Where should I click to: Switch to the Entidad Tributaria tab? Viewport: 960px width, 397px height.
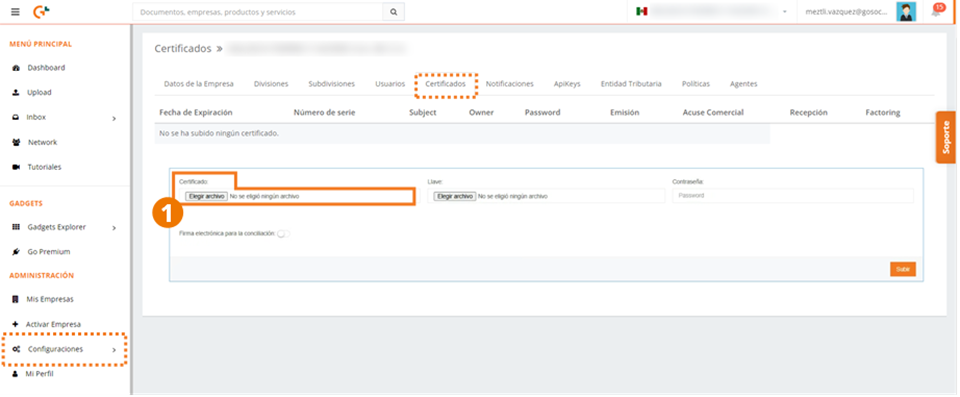tap(631, 84)
